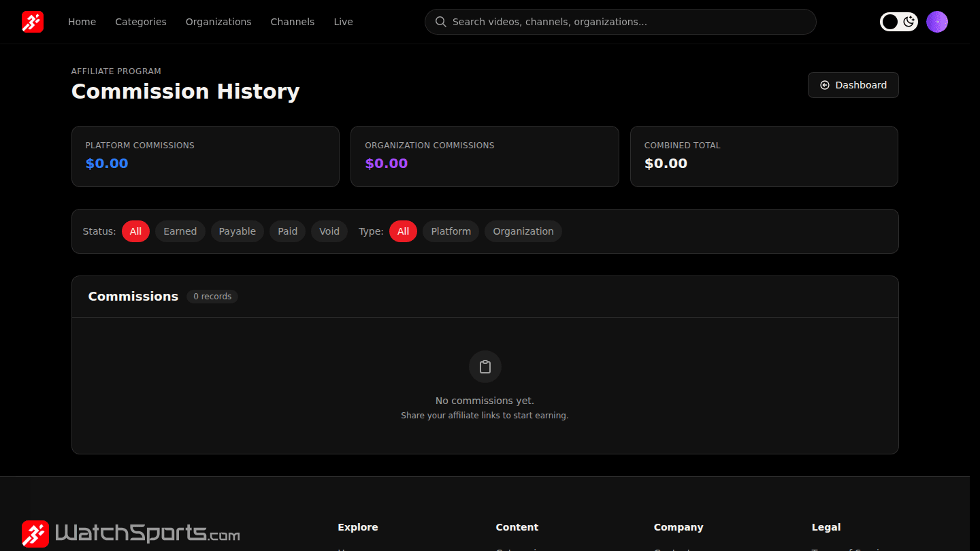Click the Combined Total $0.00 value
Viewport: 980px width, 551px height.
pyautogui.click(x=666, y=163)
